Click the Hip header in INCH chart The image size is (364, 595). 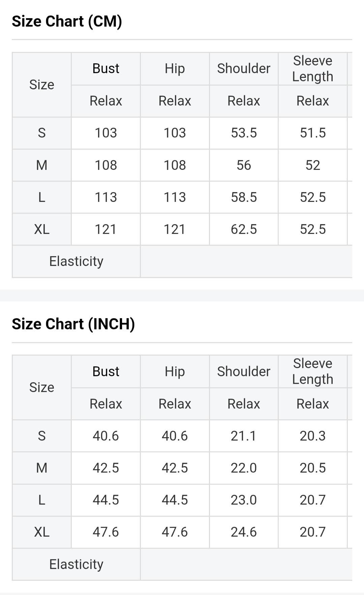coord(175,371)
